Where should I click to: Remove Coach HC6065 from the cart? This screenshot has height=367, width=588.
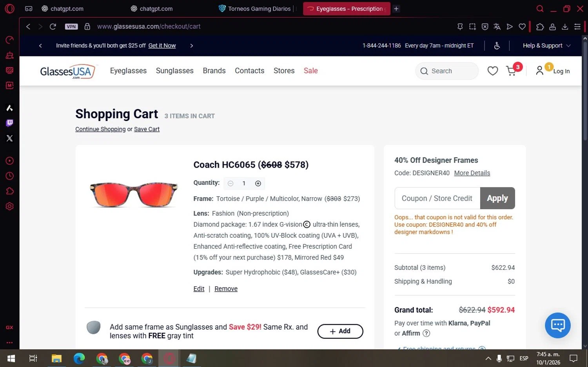point(226,289)
